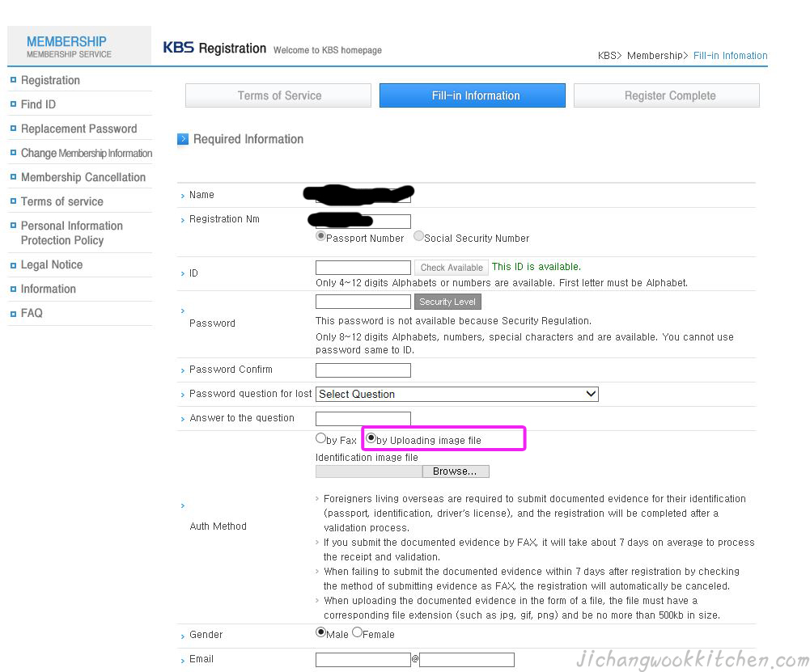Focus the Password Confirm field
This screenshot has width=810, height=672.
point(363,370)
